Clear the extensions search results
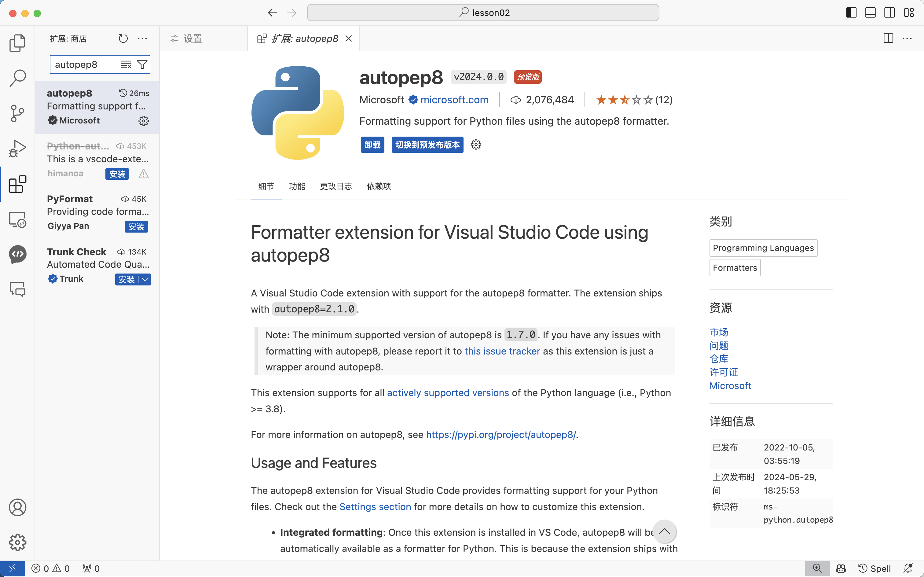The image size is (924, 577). (126, 64)
